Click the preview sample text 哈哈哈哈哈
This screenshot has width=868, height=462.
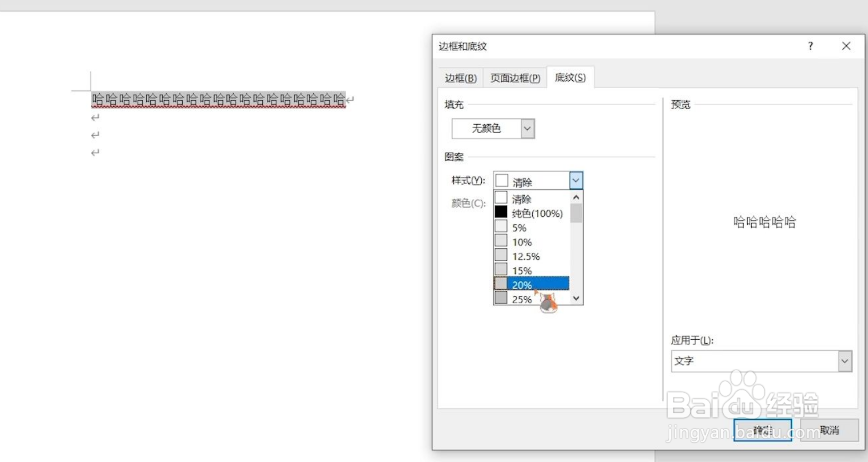[765, 222]
